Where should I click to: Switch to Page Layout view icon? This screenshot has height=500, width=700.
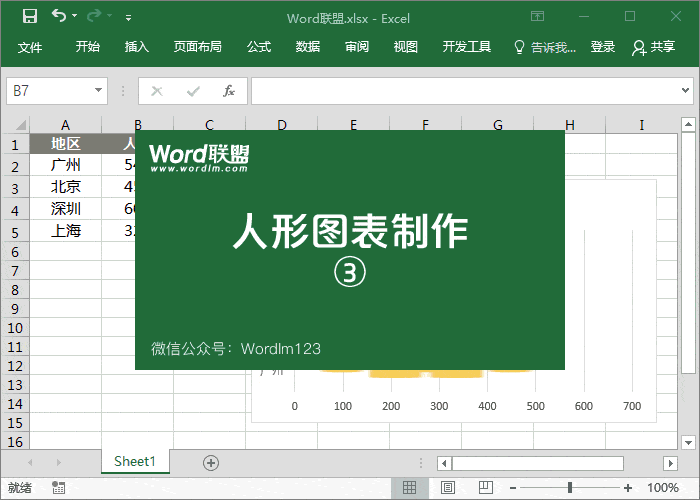[448, 488]
